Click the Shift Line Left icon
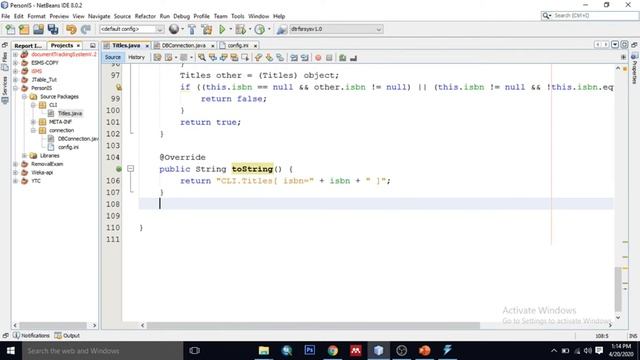The width and height of the screenshot is (640, 360). [294, 58]
